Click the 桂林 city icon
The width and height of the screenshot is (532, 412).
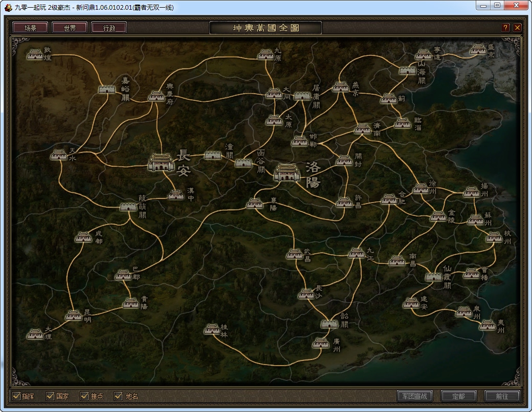(x=212, y=329)
